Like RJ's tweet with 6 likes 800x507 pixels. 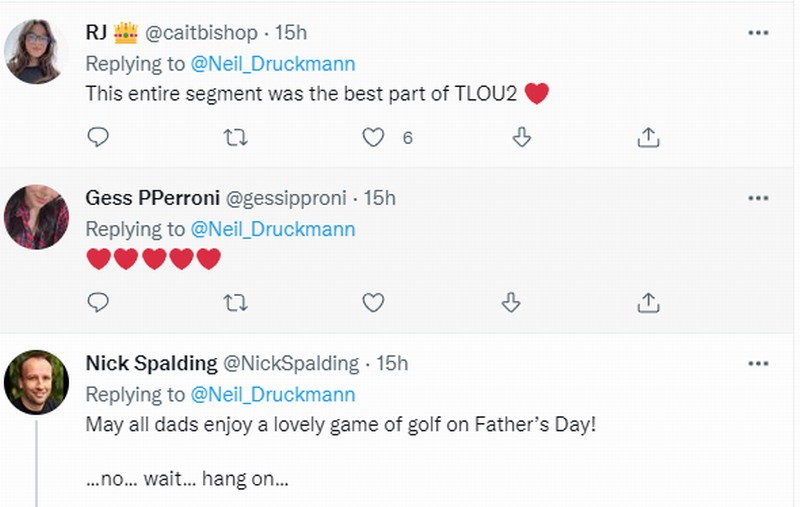tap(373, 137)
